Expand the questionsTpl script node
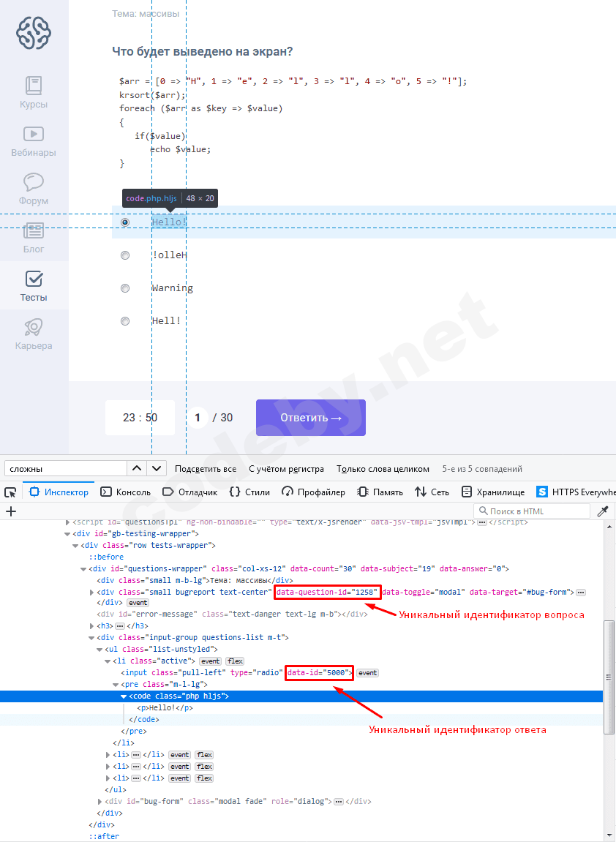 [67, 522]
